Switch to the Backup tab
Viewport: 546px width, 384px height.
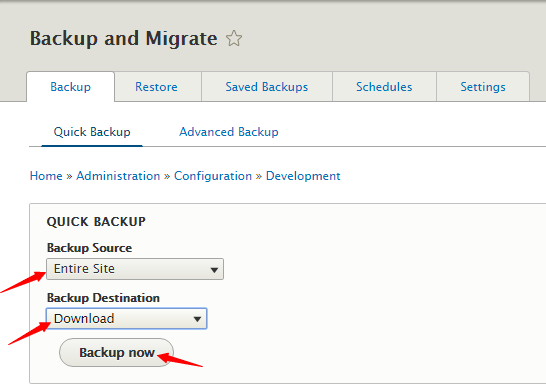[x=70, y=87]
